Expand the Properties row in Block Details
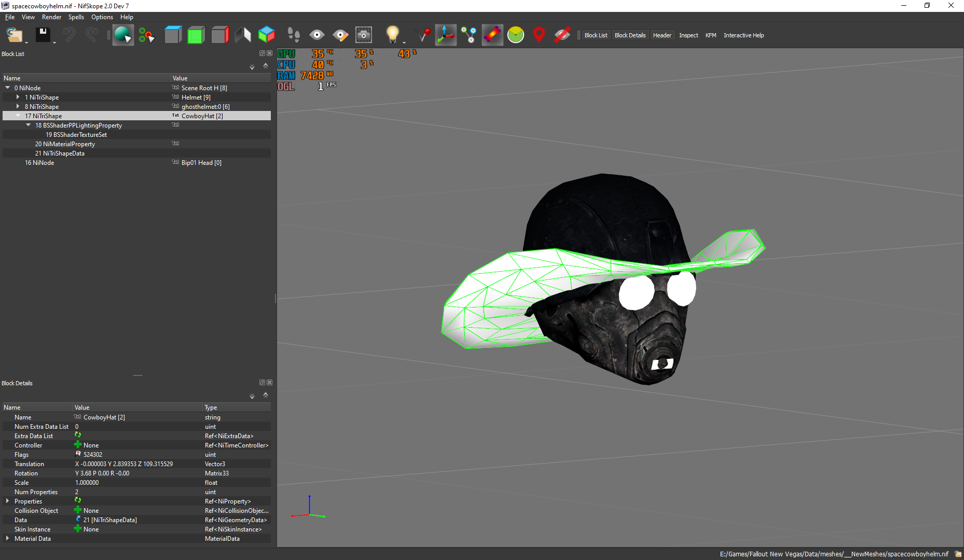Screen dimensions: 964x560 7,501
